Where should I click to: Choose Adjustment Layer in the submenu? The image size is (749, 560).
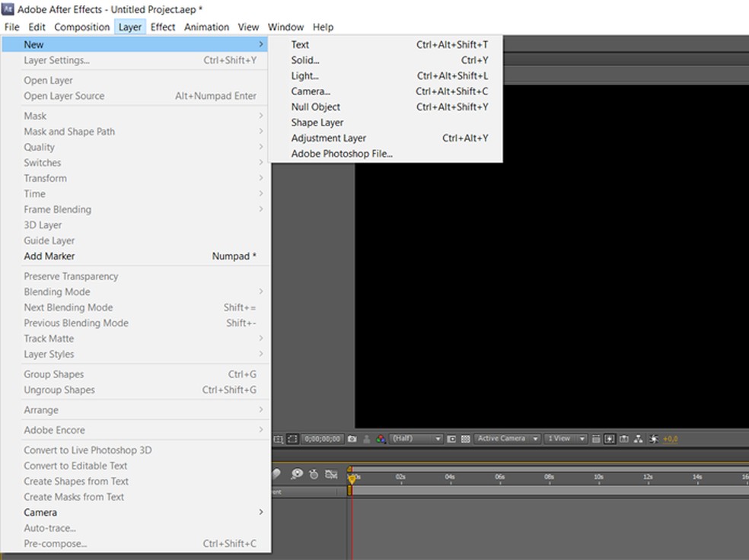click(328, 138)
